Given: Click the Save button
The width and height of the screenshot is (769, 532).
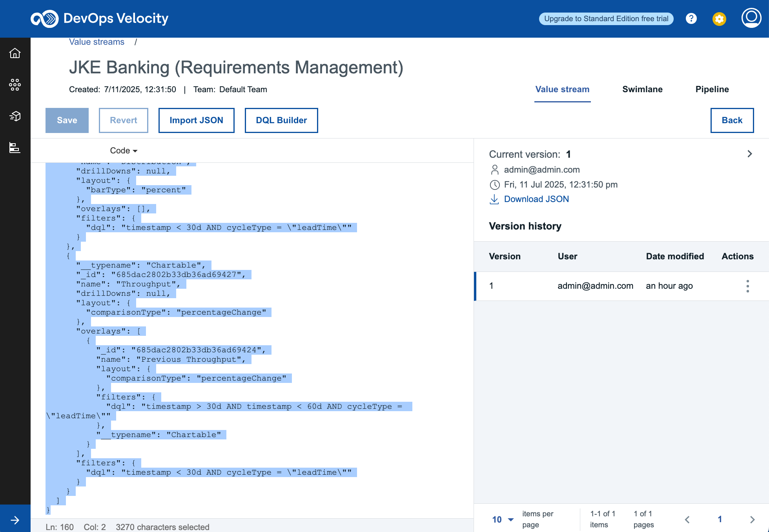Looking at the screenshot, I should 67,120.
